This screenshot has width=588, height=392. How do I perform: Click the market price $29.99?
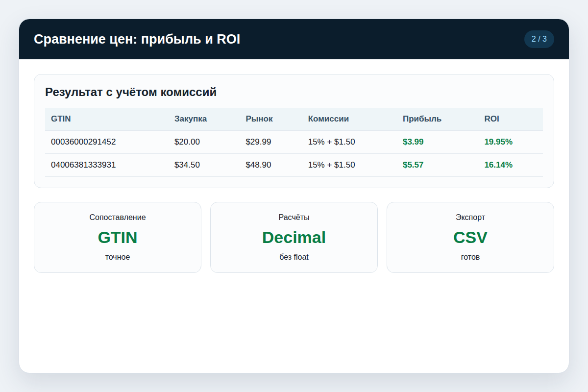(x=259, y=142)
